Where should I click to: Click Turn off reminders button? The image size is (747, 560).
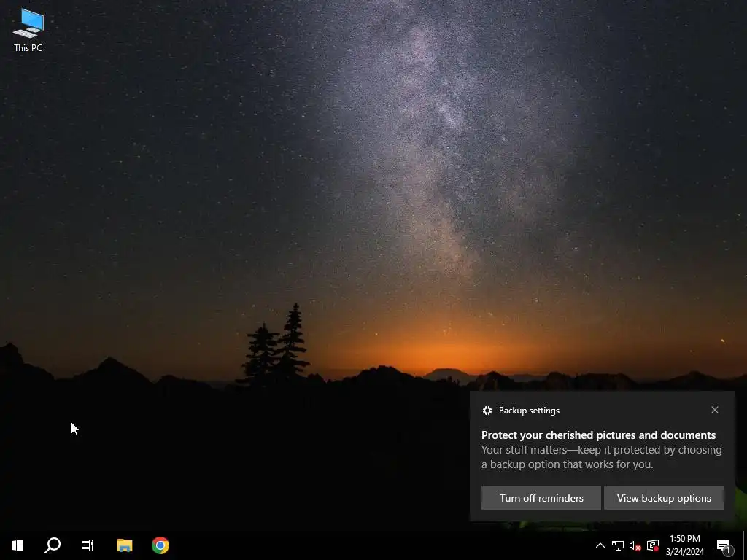point(541,498)
